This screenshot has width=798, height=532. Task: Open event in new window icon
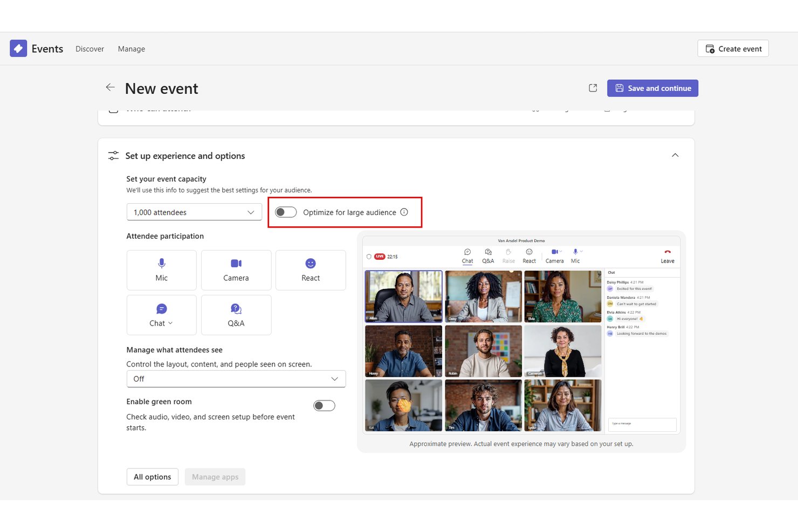593,88
